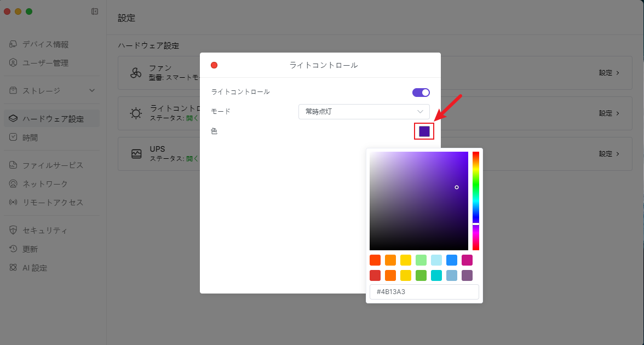This screenshot has height=345, width=644.
Task: Open UPS settings via 設定 link
Action: [x=609, y=154]
